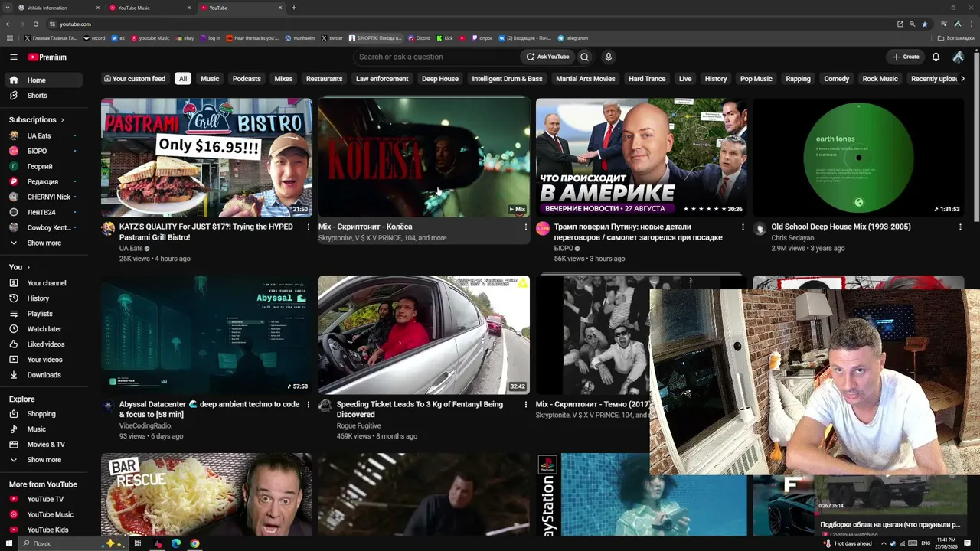980x551 pixels.
Task: Open YouTube Kids in the sidebar
Action: tap(42, 530)
